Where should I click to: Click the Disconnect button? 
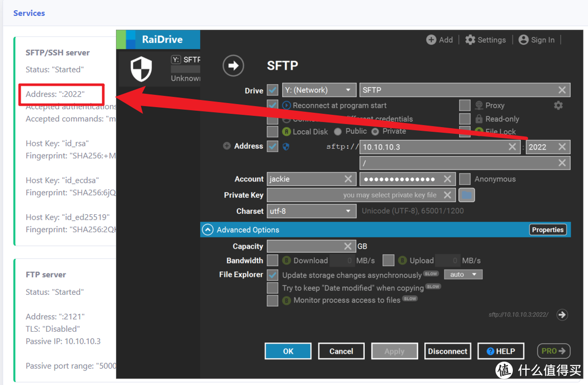(x=448, y=351)
